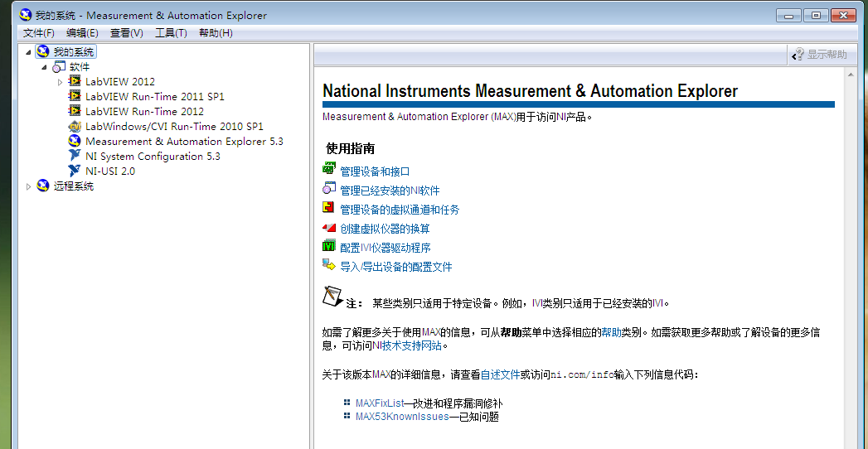Open the 管理设备和接口 link

[375, 172]
